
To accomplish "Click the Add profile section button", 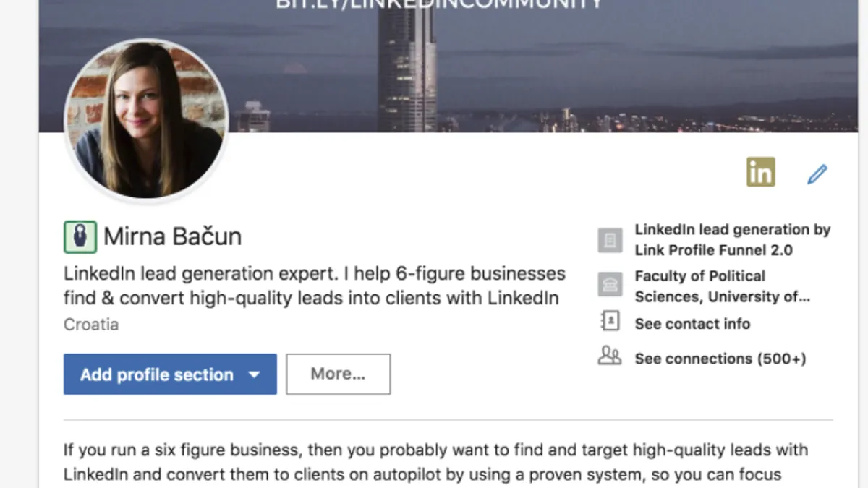I will (170, 374).
